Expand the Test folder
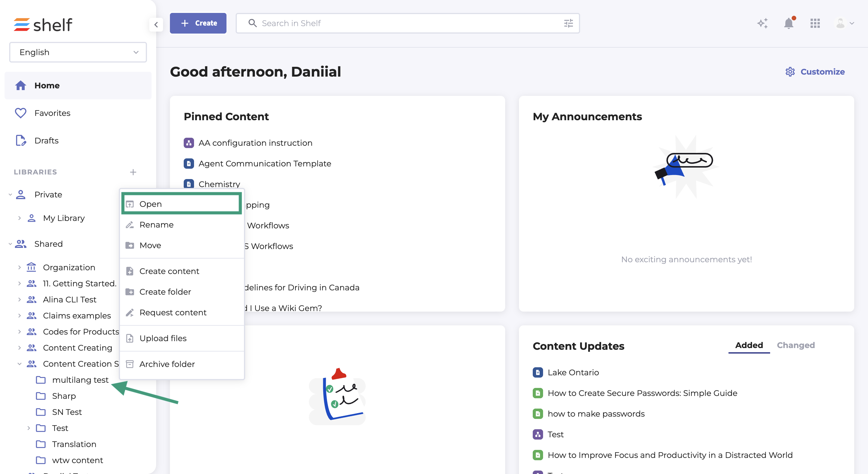Image resolution: width=868 pixels, height=474 pixels. click(29, 428)
